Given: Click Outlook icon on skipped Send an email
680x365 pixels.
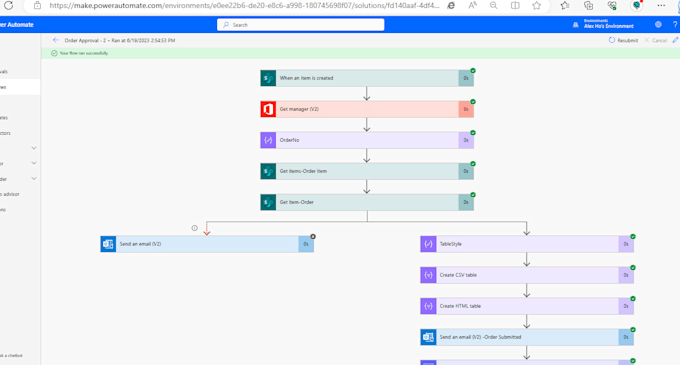Looking at the screenshot, I should pos(108,244).
